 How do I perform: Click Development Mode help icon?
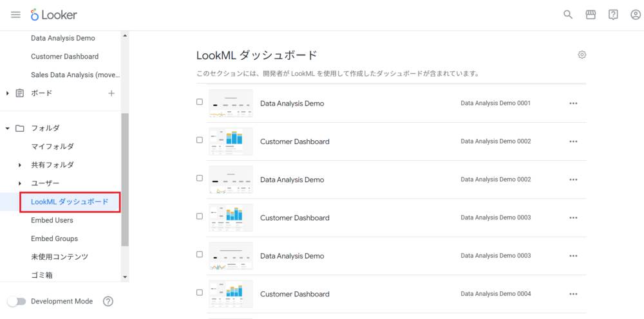pyautogui.click(x=108, y=301)
